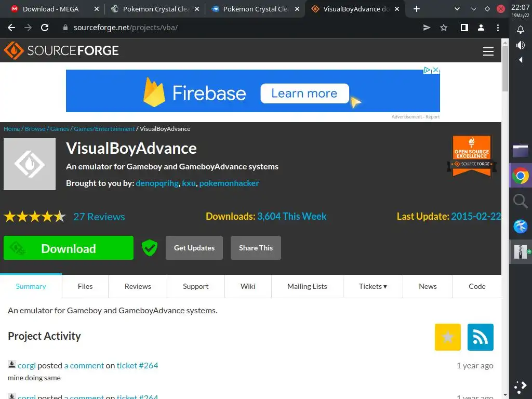Open the Support tab
532x399 pixels.
(x=196, y=286)
